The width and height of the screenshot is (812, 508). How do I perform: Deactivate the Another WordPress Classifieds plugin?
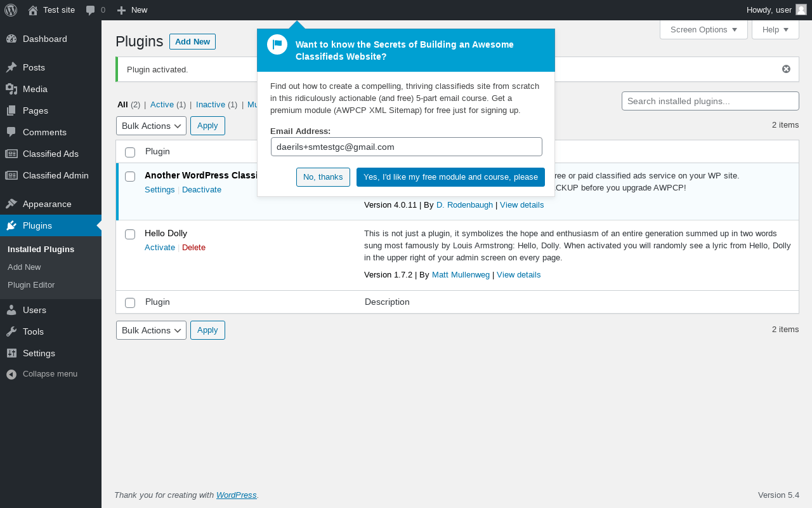pos(202,189)
